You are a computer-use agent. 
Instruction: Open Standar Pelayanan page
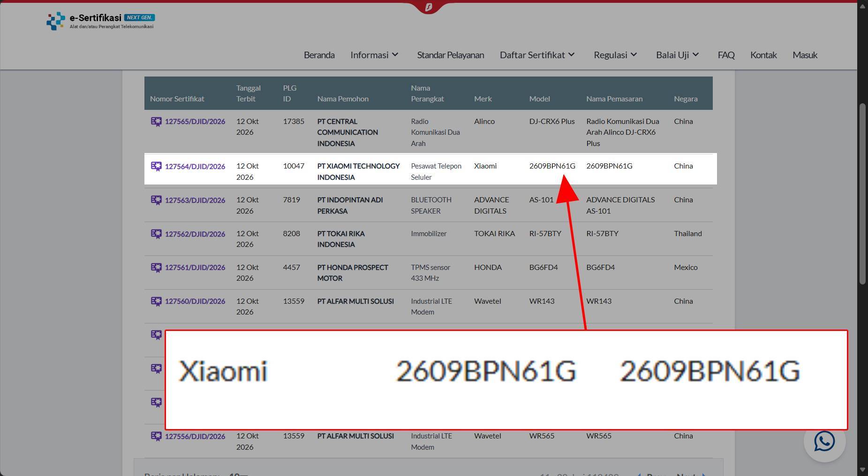[x=451, y=55]
